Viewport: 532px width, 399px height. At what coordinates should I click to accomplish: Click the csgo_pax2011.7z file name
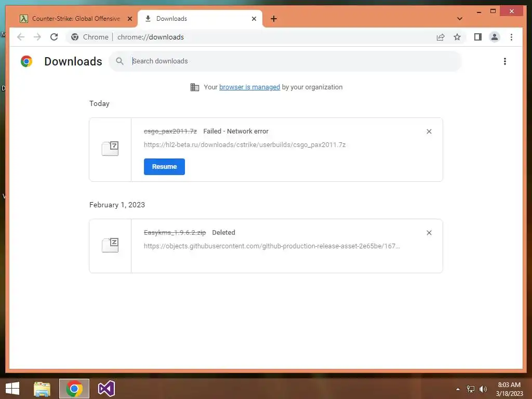click(170, 131)
